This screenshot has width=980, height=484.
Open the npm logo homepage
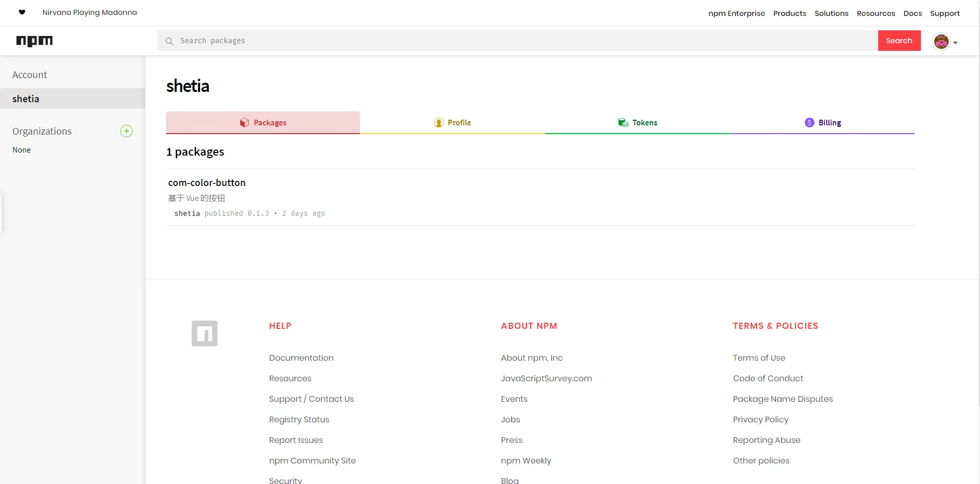[34, 41]
